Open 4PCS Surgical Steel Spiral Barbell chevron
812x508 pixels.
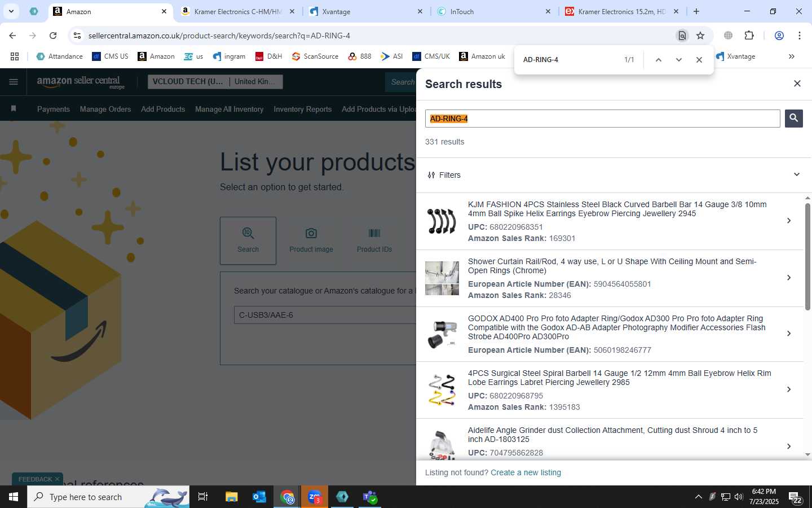pos(789,389)
